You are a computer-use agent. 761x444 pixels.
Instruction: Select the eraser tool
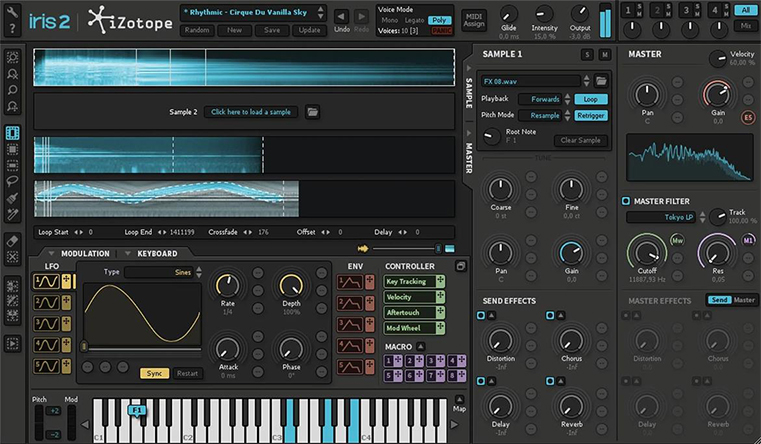(x=12, y=241)
